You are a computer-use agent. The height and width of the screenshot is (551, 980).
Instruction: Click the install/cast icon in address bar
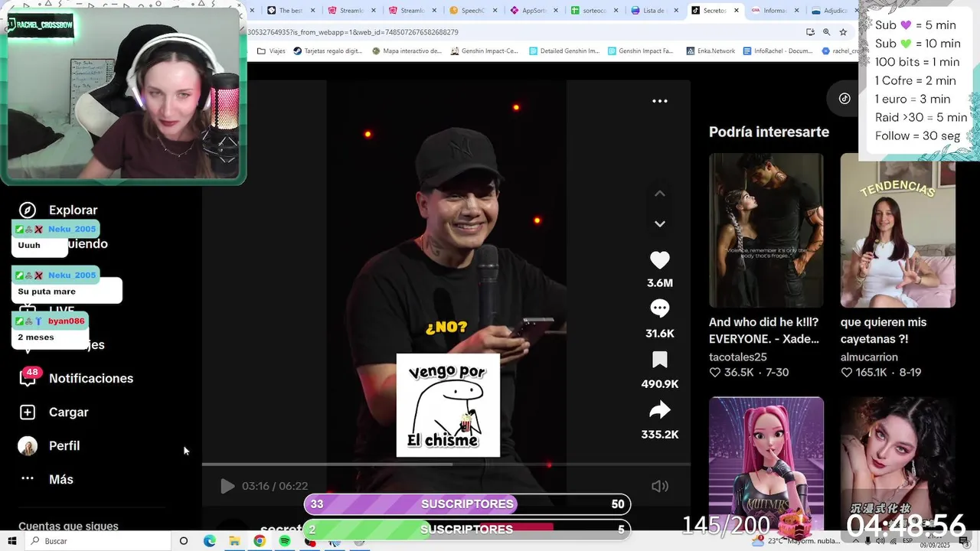[x=810, y=32]
